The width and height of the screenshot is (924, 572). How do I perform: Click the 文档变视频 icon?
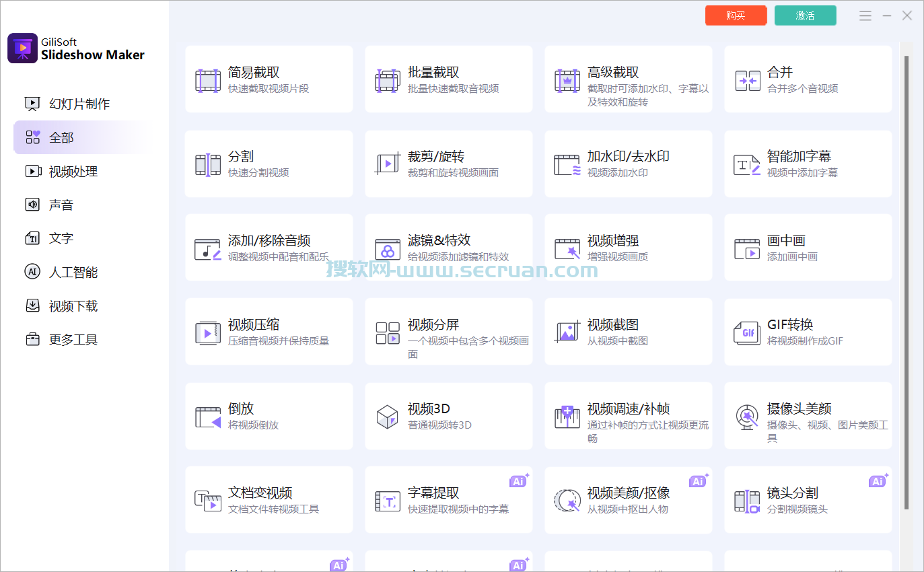tap(207, 501)
